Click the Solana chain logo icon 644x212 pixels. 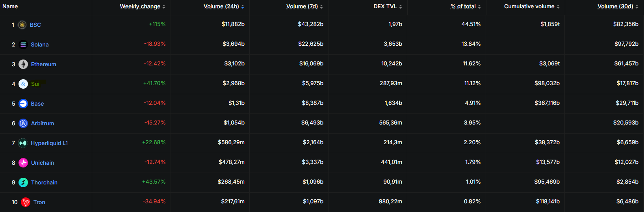coord(23,45)
